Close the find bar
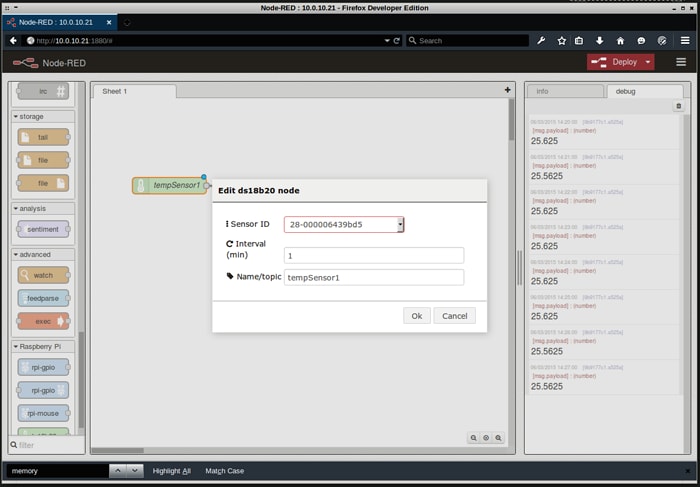This screenshot has width=700, height=487. (x=688, y=470)
